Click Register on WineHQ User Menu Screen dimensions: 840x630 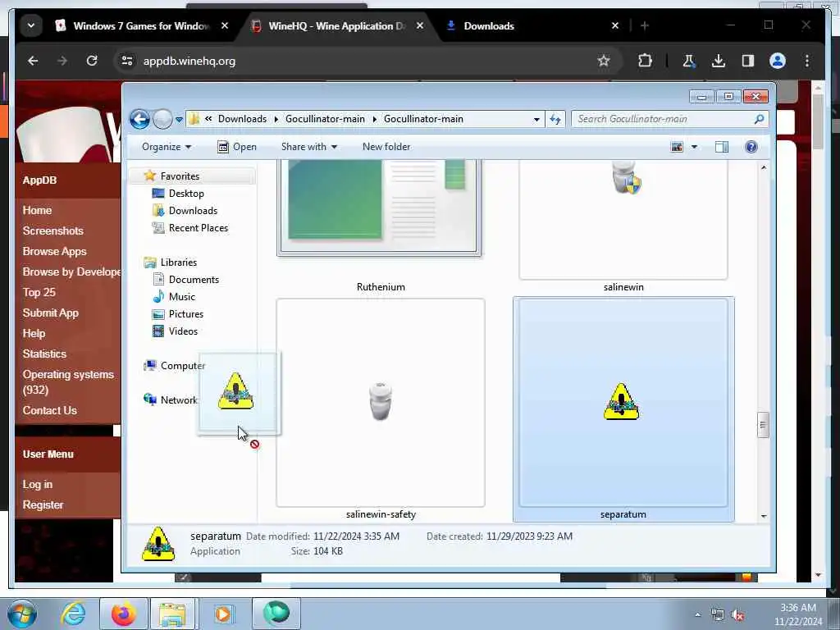pyautogui.click(x=43, y=504)
